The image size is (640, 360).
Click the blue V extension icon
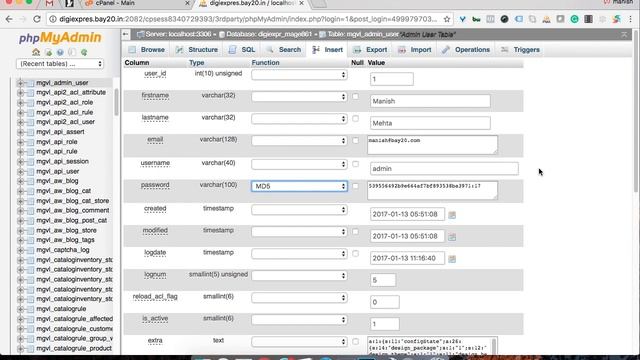462,19
